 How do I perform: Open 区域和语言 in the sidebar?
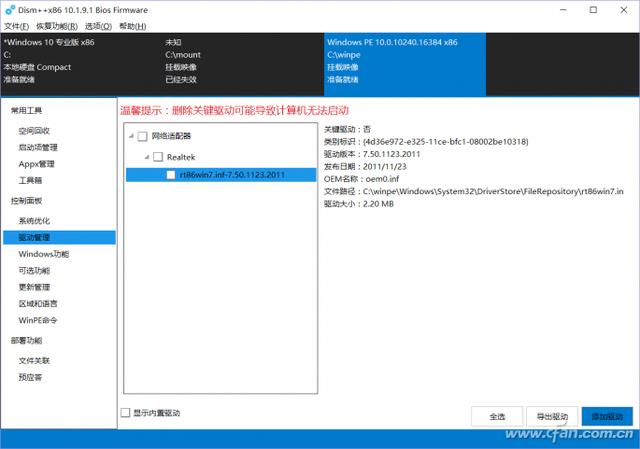point(38,304)
